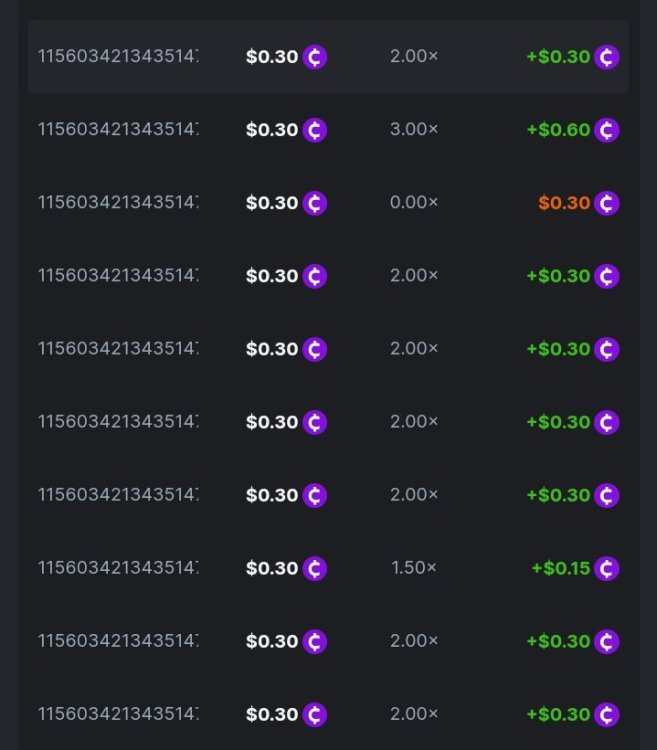Click the profit coin icon in the highlighted top row
657x750 pixels.
pos(606,57)
